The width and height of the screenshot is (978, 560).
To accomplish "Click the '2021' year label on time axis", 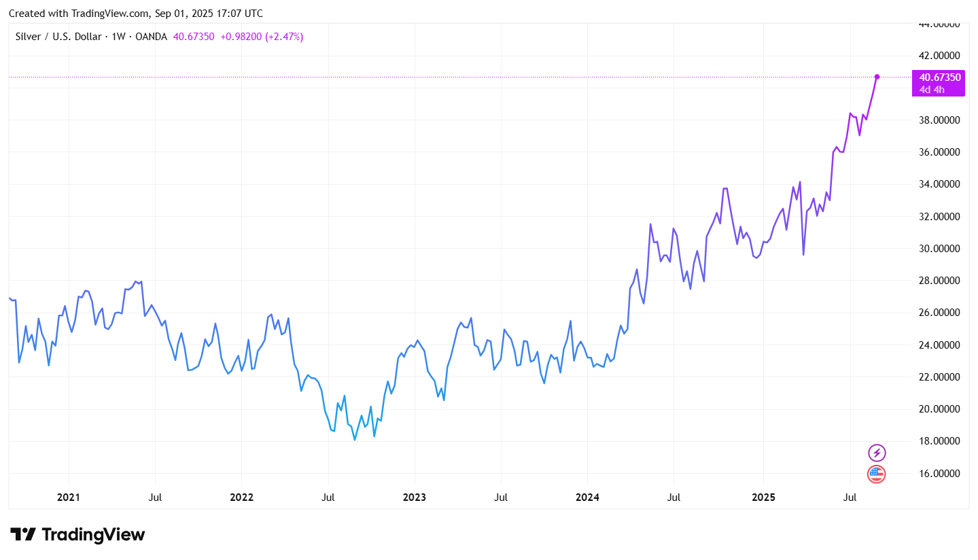I will tap(69, 497).
